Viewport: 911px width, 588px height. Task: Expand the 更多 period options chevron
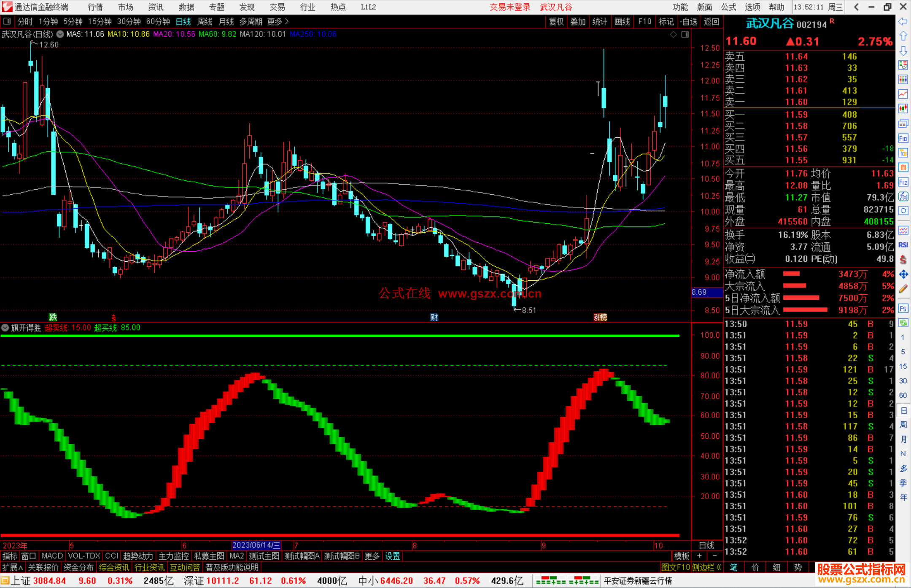coord(287,21)
